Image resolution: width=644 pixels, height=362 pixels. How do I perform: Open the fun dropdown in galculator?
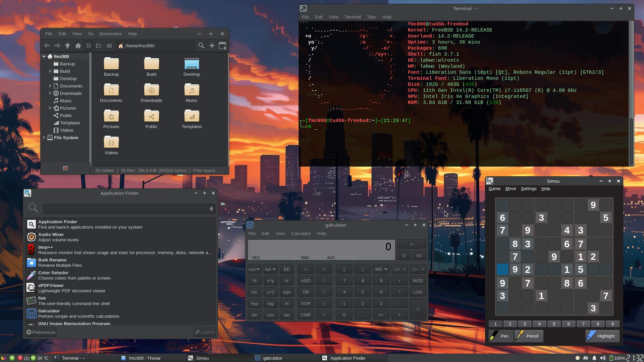270,269
